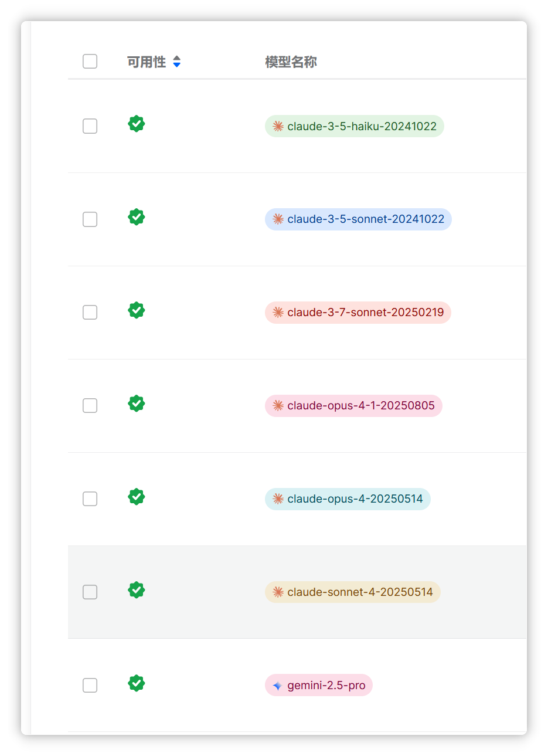Viewport: 548px width, 756px height.
Task: Select the checkbox for claude-3-7-sonnet-20250219
Action: tap(90, 313)
